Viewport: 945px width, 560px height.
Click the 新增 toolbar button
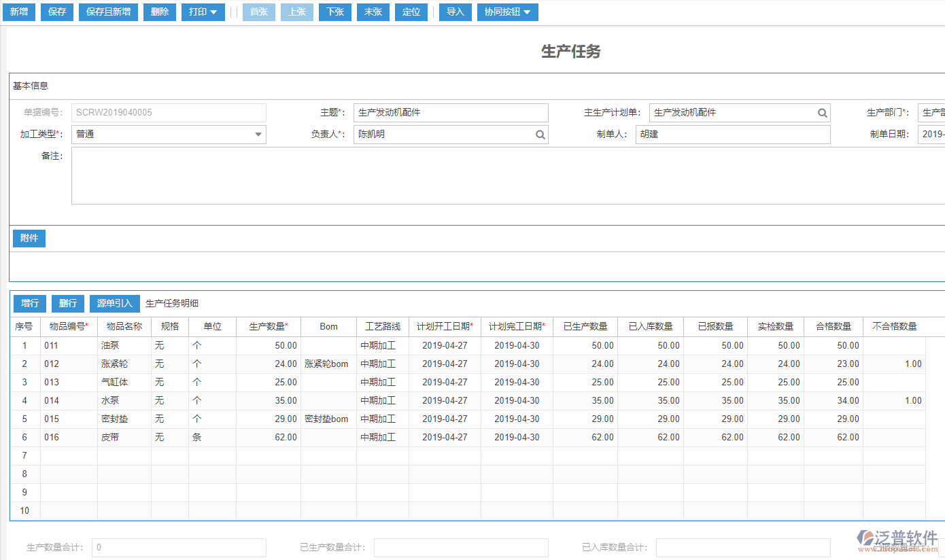click(x=18, y=12)
